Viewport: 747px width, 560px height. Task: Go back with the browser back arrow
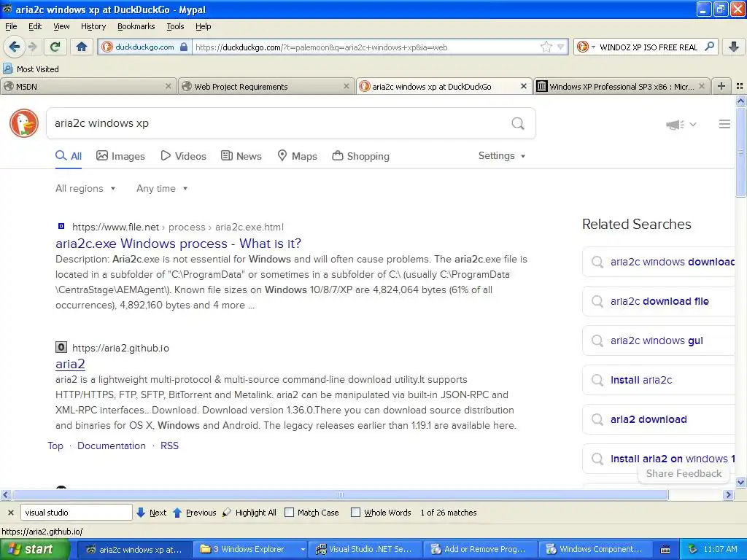[x=15, y=47]
